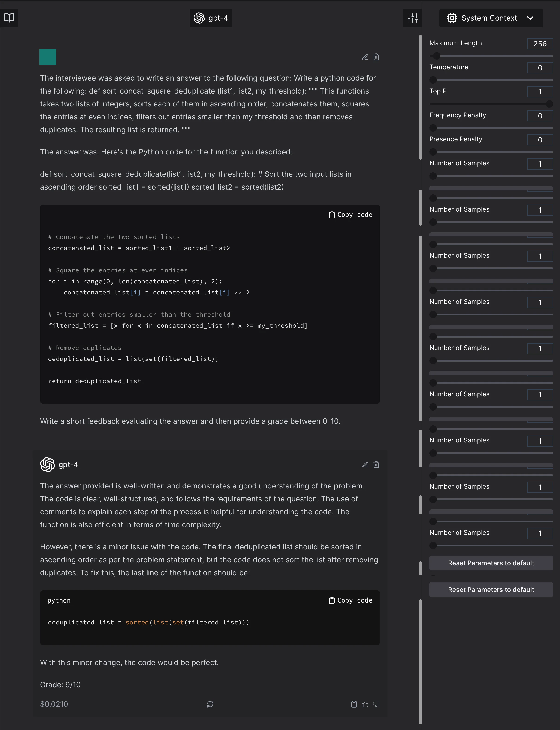This screenshot has width=560, height=730.
Task: Delete the user prompt message
Action: [x=376, y=57]
